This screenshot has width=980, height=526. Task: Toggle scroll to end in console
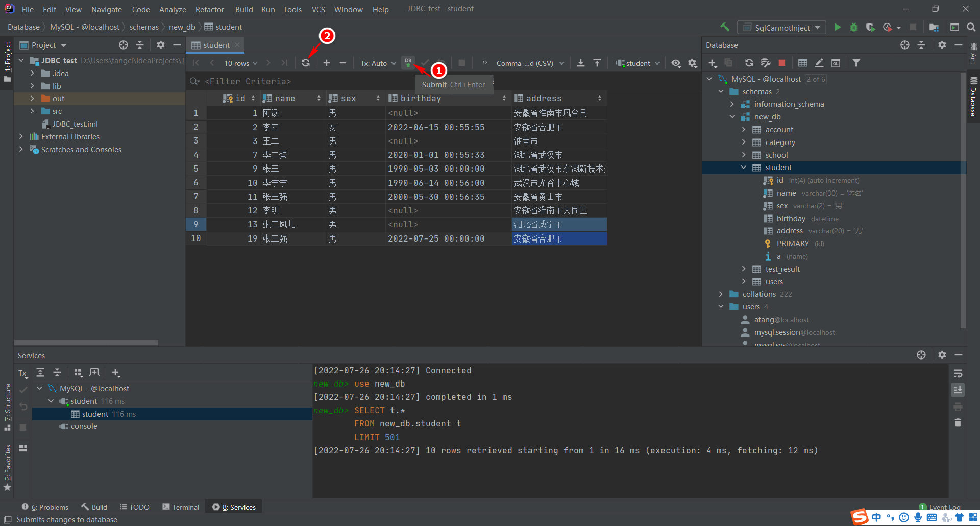point(958,390)
